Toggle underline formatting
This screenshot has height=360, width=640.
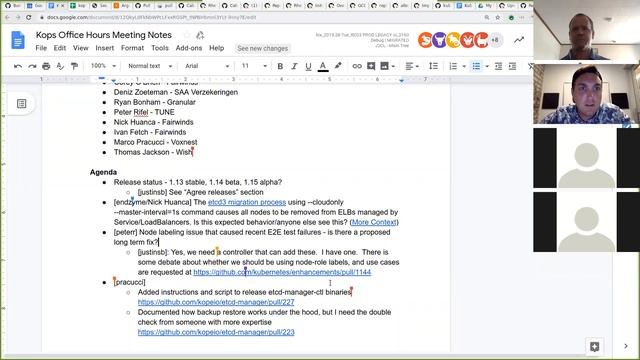pos(308,66)
